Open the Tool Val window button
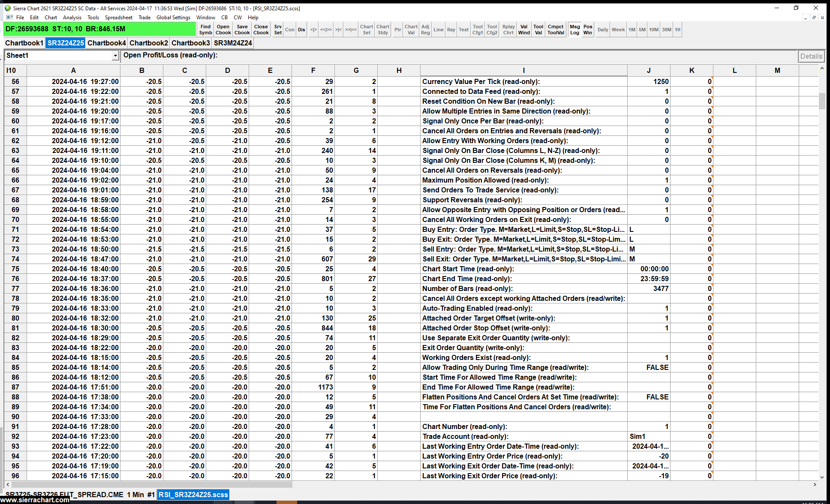Screen dimensions: 830x504 pyautogui.click(x=538, y=30)
